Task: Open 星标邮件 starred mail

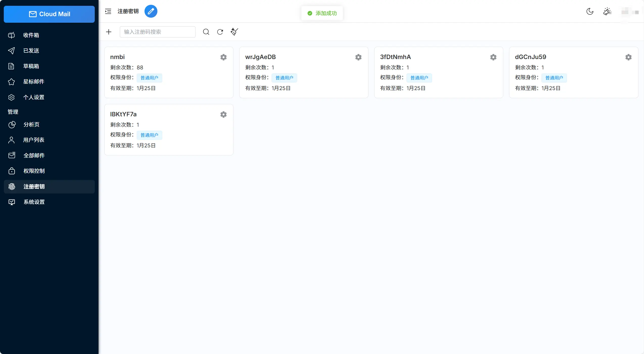Action: point(49,82)
